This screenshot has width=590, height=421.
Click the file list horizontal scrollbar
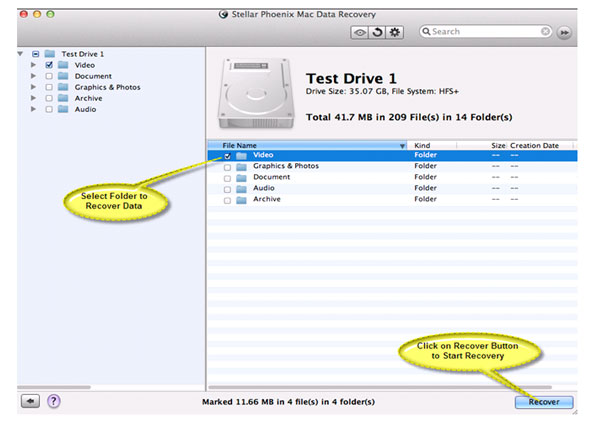(380, 387)
